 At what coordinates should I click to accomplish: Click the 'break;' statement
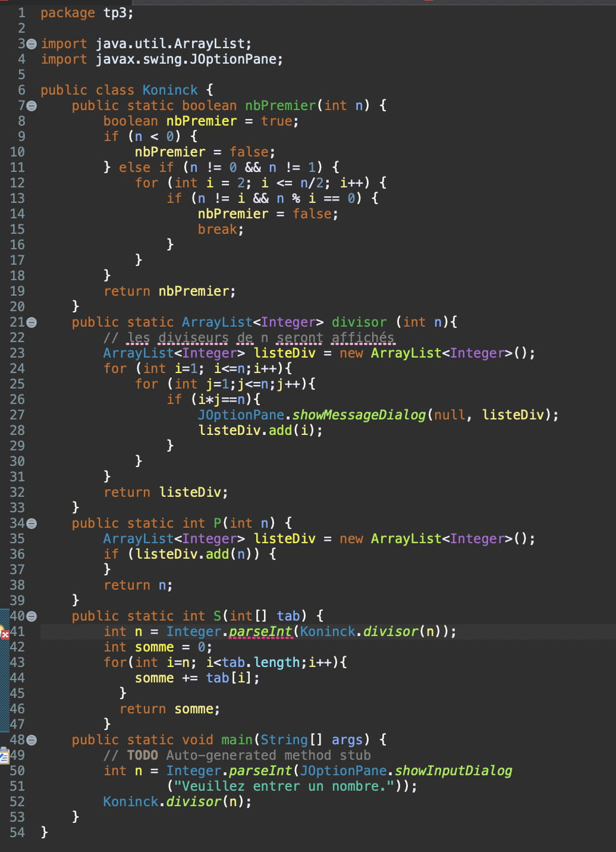[x=221, y=230]
